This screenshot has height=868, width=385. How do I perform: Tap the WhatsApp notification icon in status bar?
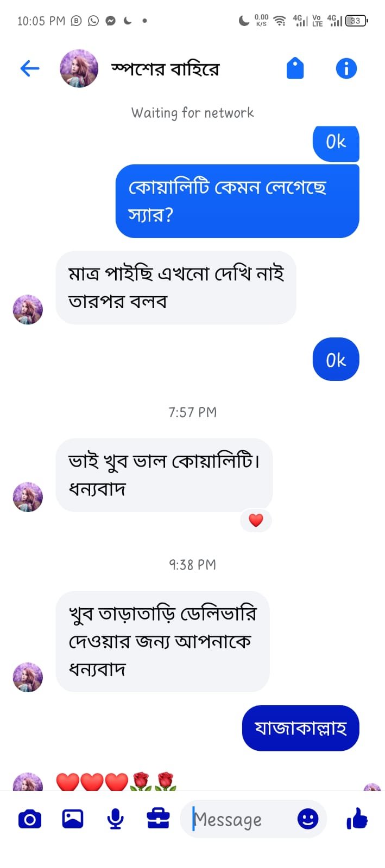[93, 21]
